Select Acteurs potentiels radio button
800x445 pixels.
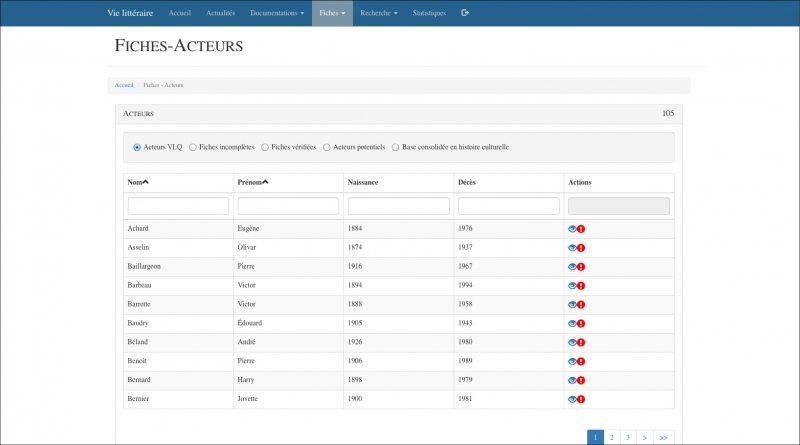[327, 147]
